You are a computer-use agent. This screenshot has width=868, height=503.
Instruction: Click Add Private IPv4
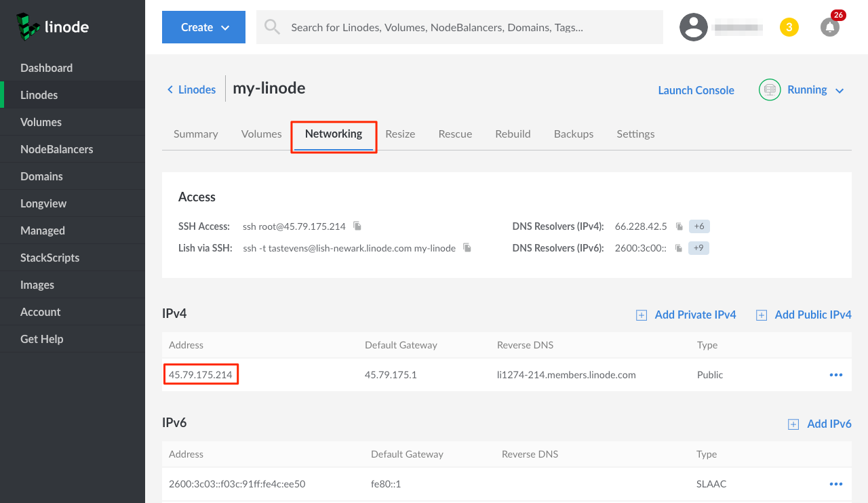(x=686, y=315)
